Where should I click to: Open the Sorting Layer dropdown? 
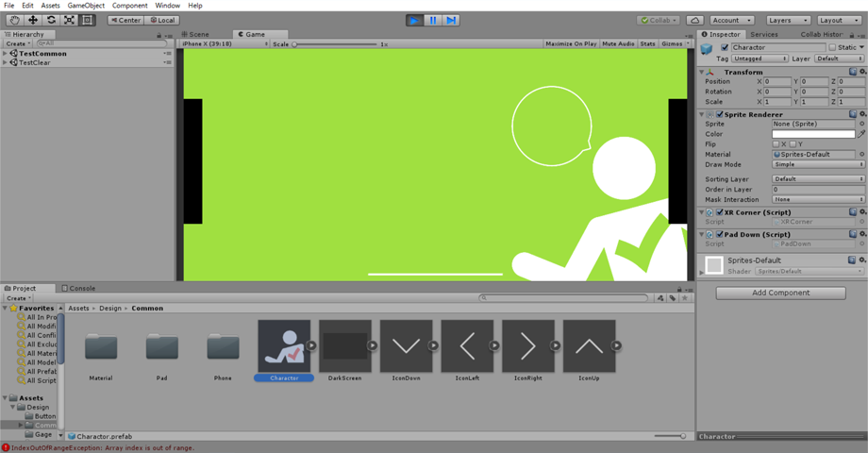[818, 178]
